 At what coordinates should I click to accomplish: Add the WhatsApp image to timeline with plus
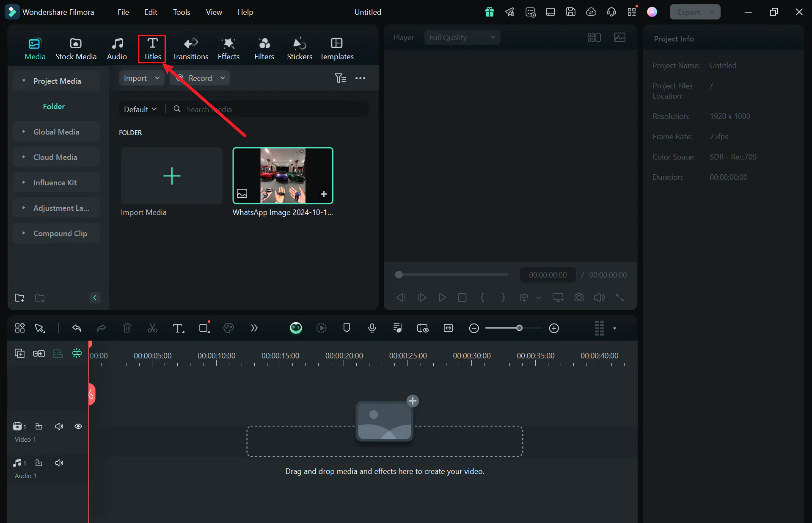click(324, 194)
